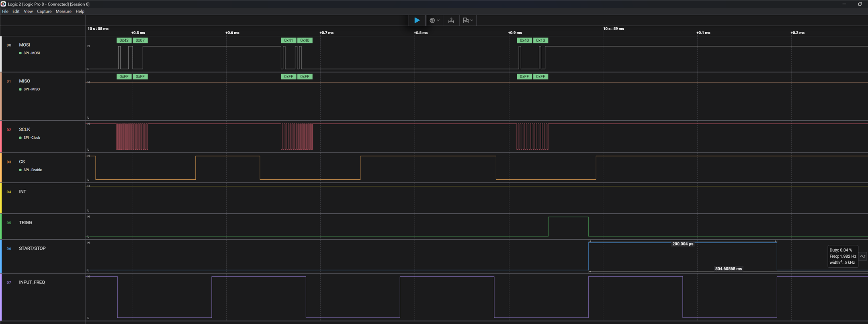
Task: Click the measurement edge-mode icon beside Duty readout
Action: (x=862, y=256)
